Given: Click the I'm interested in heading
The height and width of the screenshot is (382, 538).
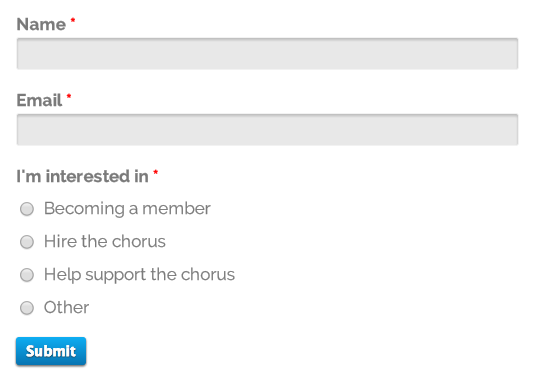Looking at the screenshot, I should [82, 176].
